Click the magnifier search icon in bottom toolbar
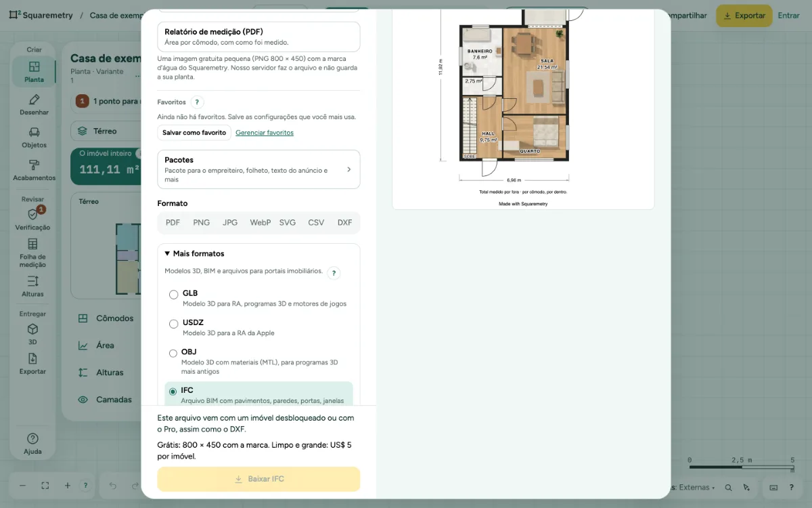The height and width of the screenshot is (508, 812). coord(729,487)
